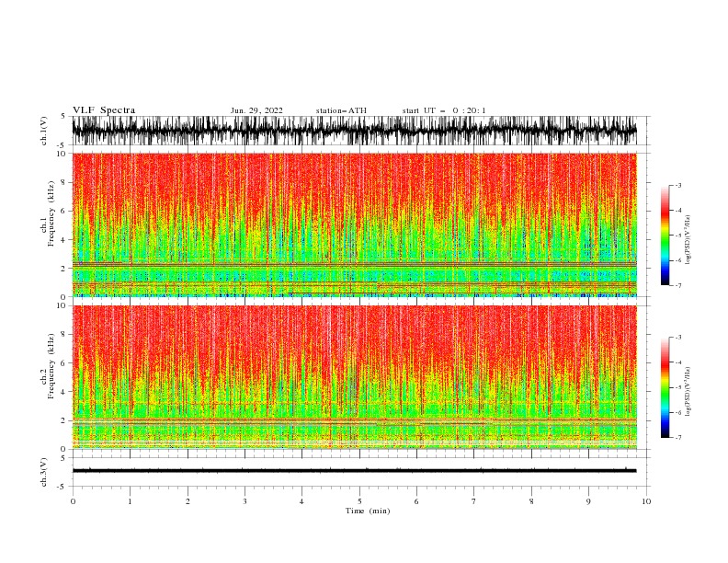Click time-axis tick label "7"
The image size is (728, 563).
click(474, 501)
